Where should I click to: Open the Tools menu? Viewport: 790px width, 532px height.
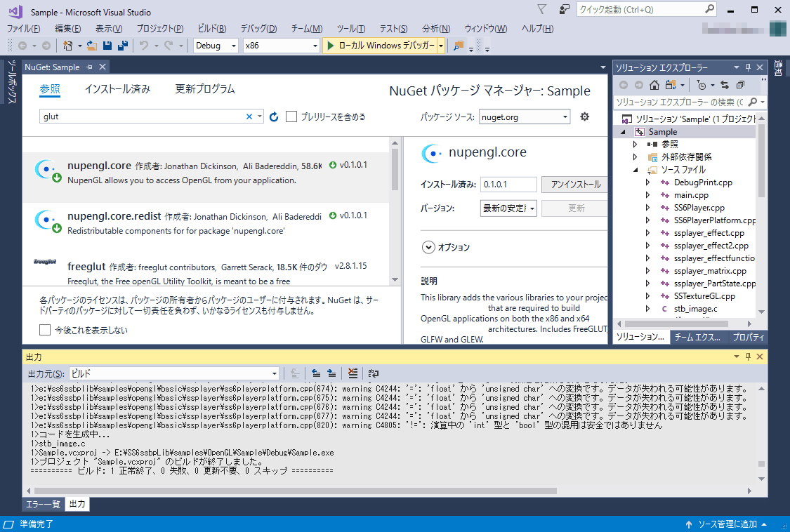(x=351, y=29)
